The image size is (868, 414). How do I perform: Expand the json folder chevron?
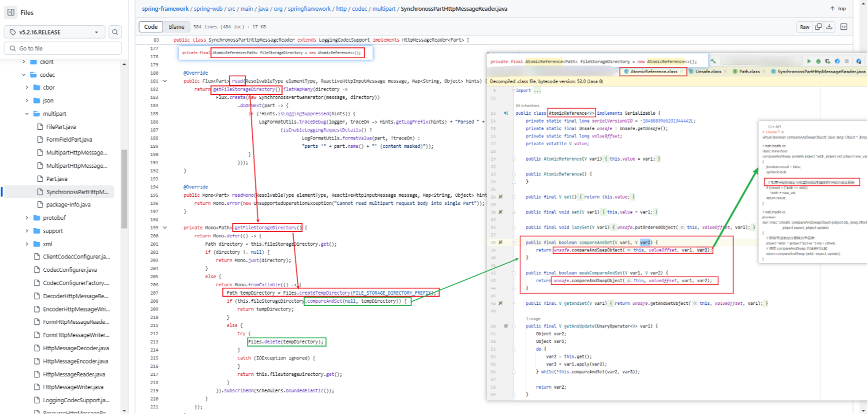click(x=27, y=100)
